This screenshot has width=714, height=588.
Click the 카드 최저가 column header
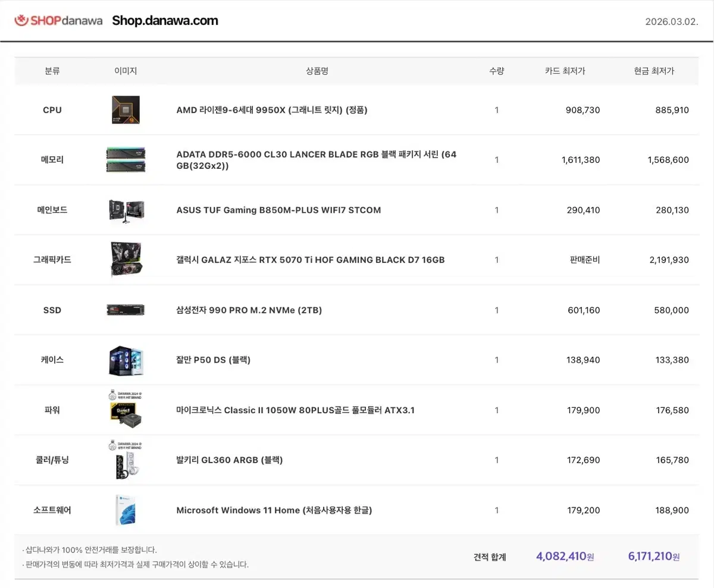pyautogui.click(x=565, y=71)
